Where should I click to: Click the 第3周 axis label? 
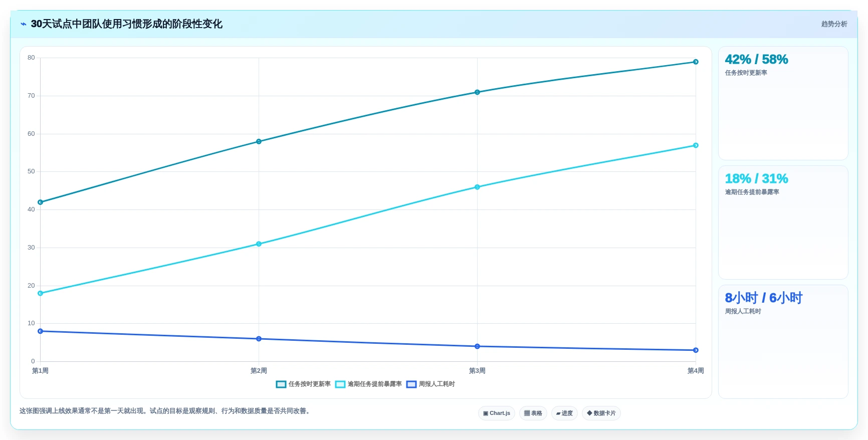point(477,371)
